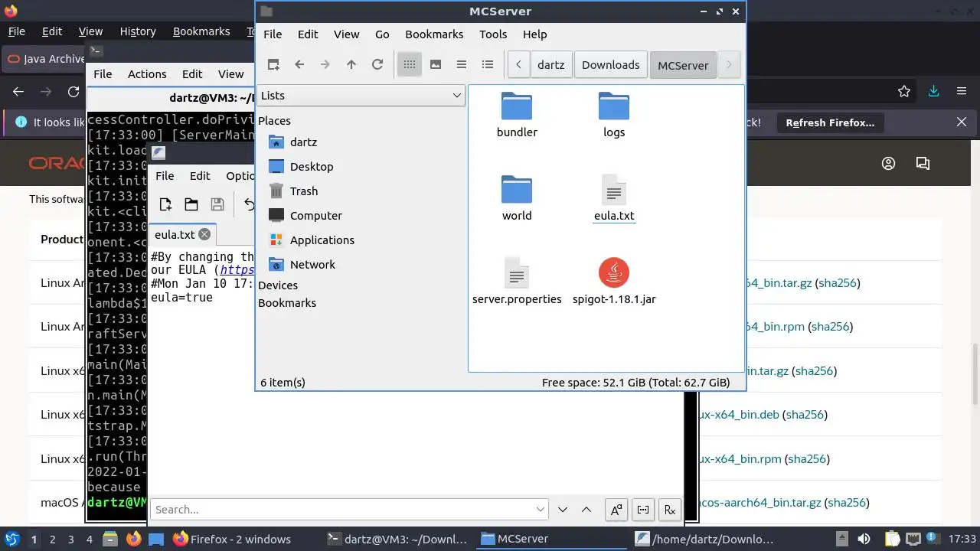
Task: Open Tools menu in file manager
Action: [493, 34]
